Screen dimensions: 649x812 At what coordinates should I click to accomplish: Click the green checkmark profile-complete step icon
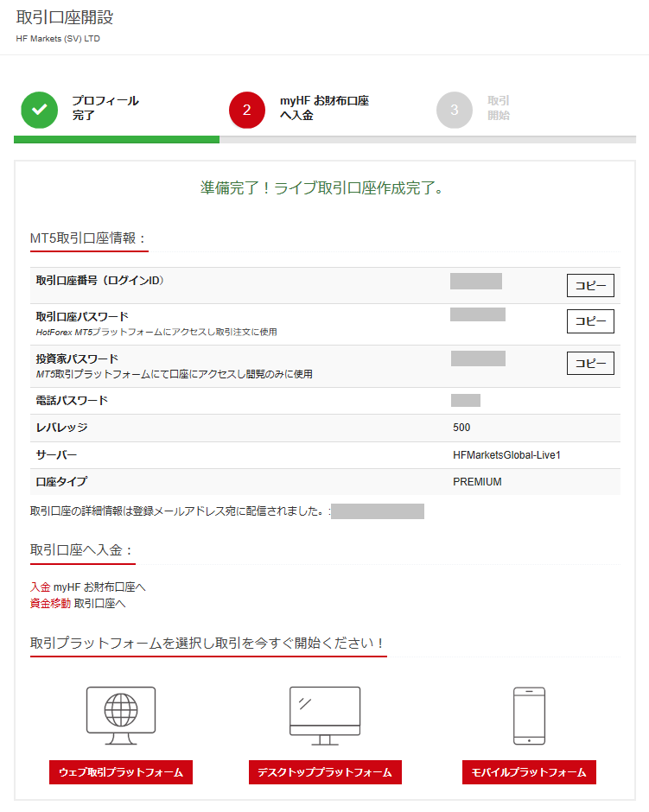39,110
